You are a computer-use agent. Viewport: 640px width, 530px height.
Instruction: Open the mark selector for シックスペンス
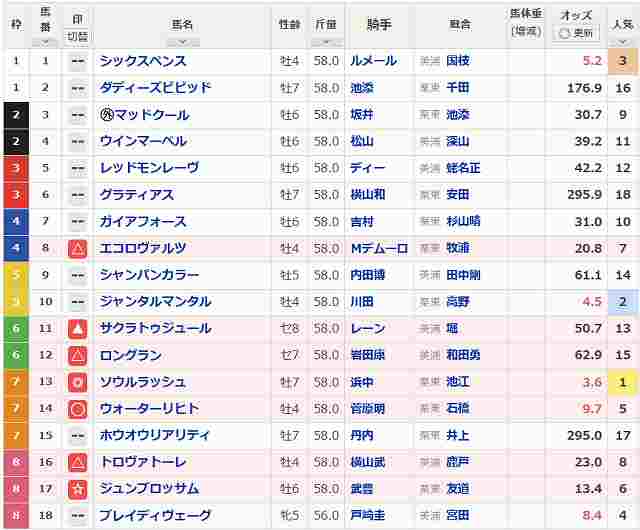pos(78,61)
